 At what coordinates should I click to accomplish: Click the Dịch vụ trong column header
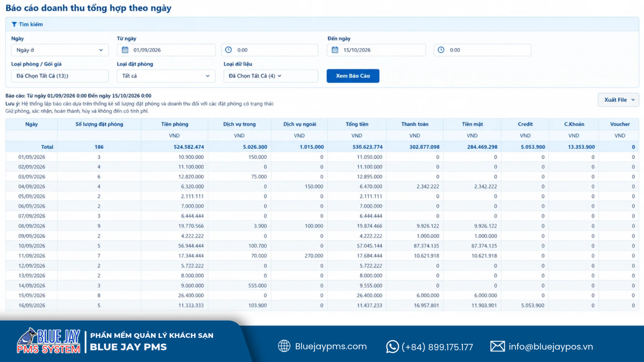239,124
